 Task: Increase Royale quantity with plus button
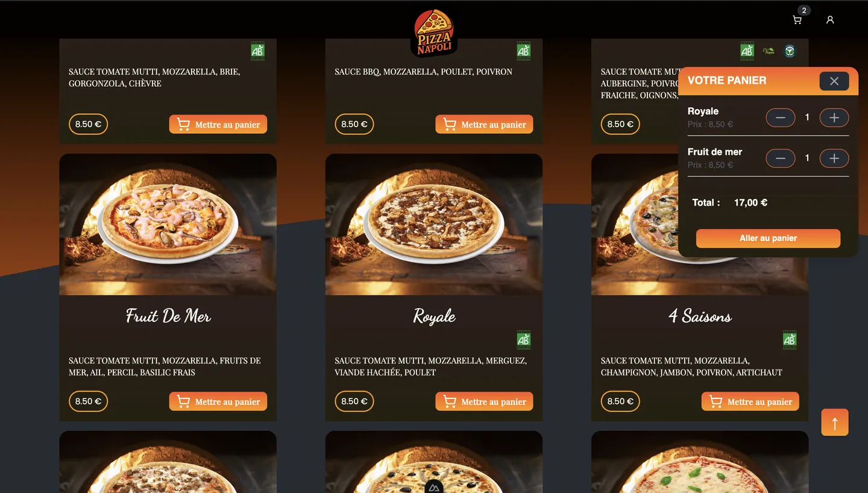pyautogui.click(x=834, y=118)
